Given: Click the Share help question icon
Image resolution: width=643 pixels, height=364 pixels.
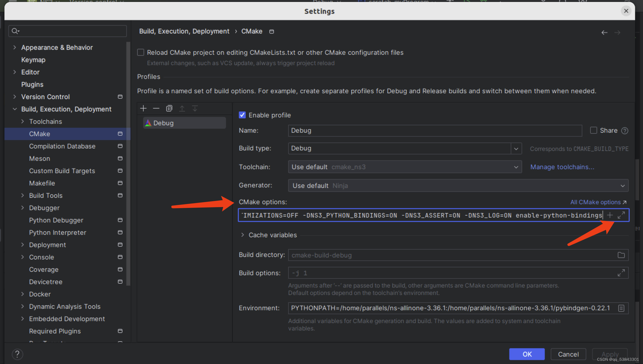Looking at the screenshot, I should [624, 131].
